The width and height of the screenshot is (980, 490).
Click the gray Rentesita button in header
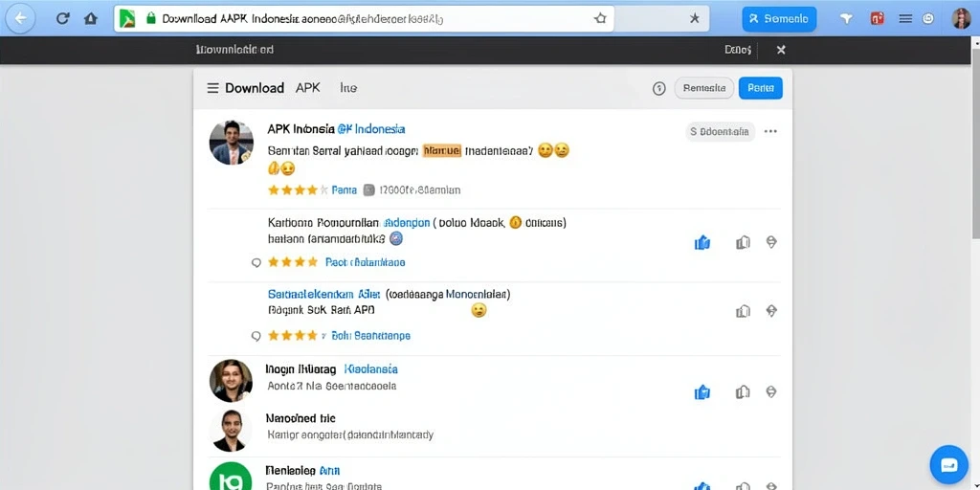pos(704,88)
